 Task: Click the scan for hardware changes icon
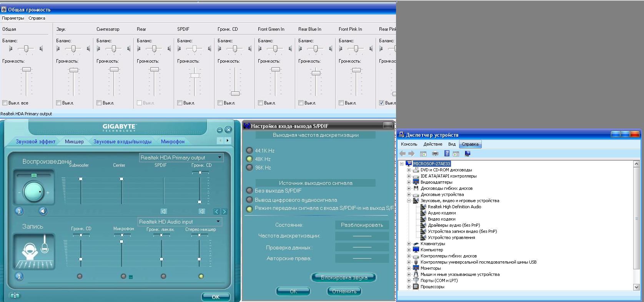(468, 154)
